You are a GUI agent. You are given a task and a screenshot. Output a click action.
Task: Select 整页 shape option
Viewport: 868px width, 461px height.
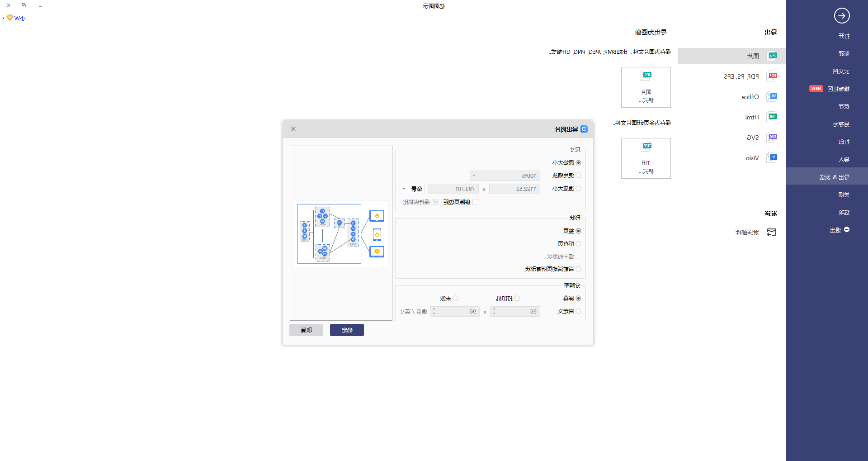[578, 231]
